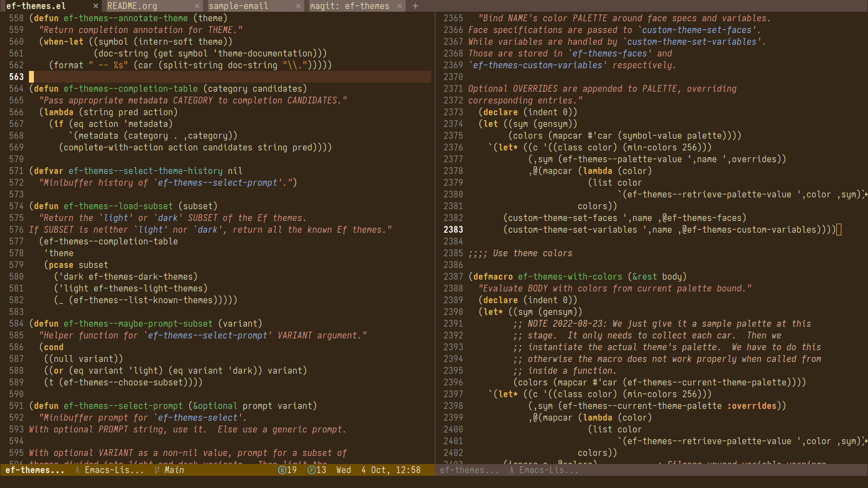Screen dimensions: 868x488
Task: Click function name ef-themes--annotate-theme
Action: tap(126, 18)
